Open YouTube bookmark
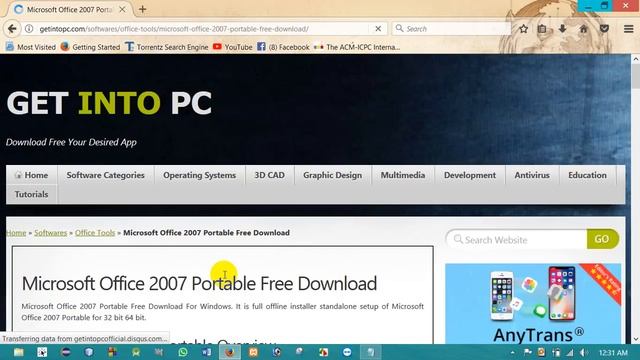The image size is (640, 360). tap(233, 47)
